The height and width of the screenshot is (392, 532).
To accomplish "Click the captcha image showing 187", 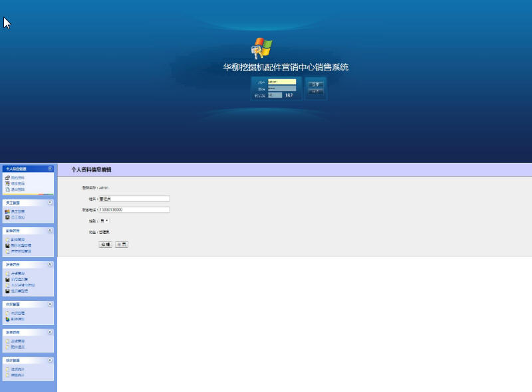I will pos(289,95).
